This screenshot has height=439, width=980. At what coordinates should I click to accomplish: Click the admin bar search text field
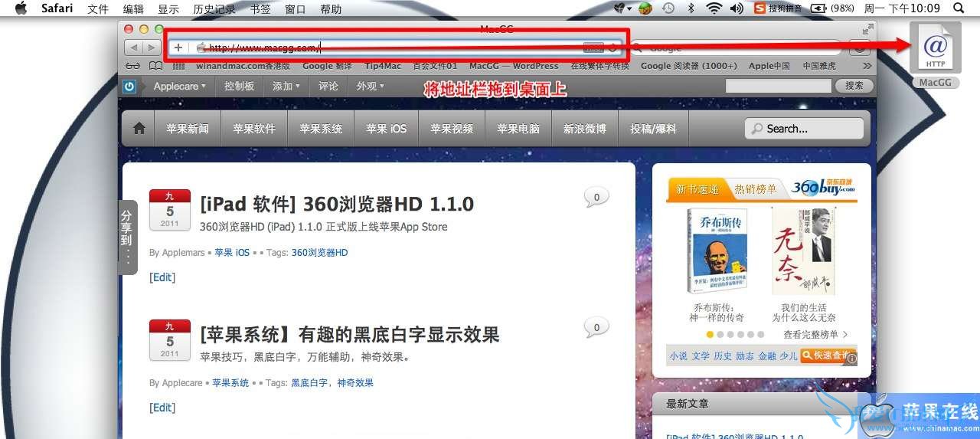pyautogui.click(x=778, y=86)
